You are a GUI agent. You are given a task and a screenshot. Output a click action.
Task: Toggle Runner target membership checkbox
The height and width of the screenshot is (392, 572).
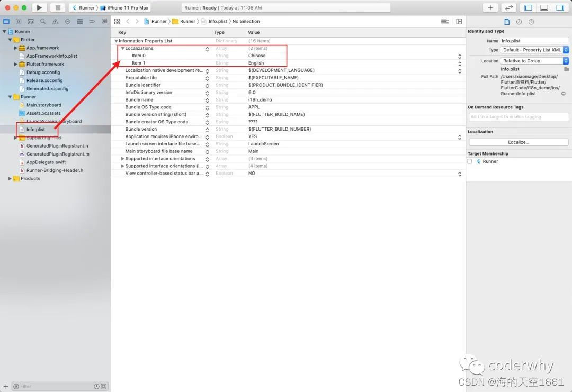point(469,161)
